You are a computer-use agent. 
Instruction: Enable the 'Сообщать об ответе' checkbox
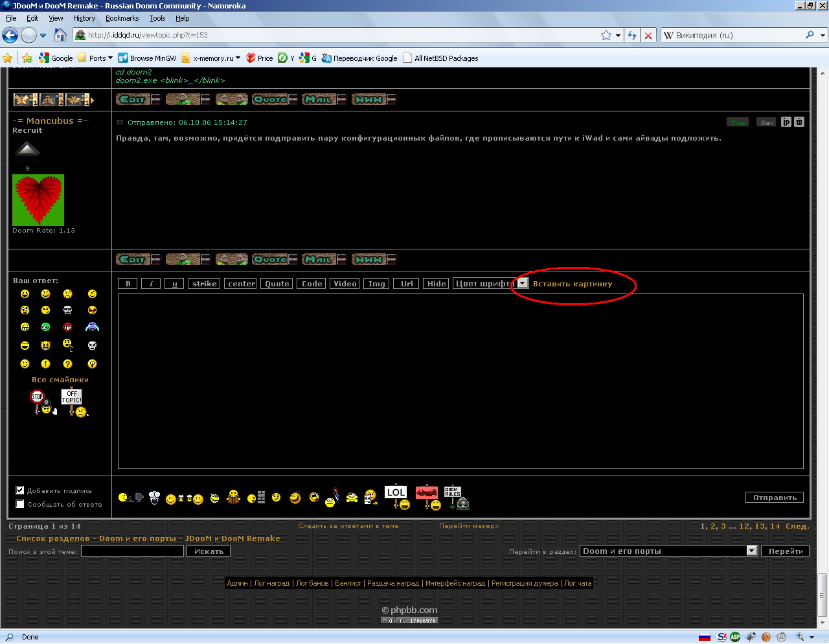[20, 504]
